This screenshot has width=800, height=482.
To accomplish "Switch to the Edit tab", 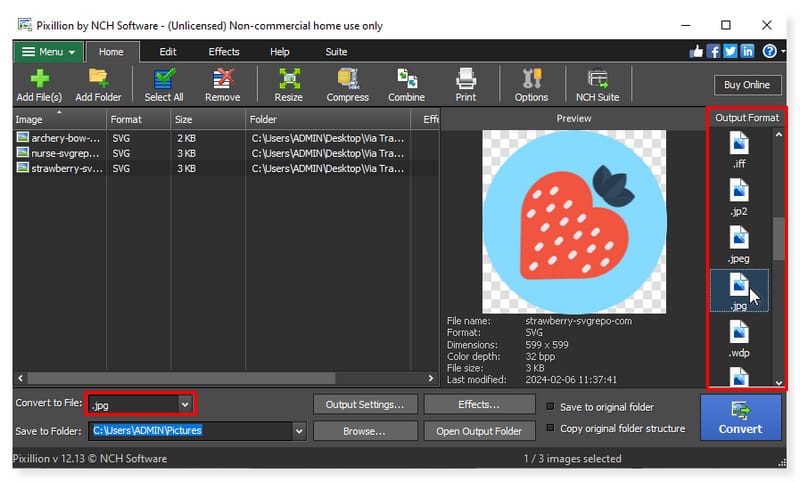I will tap(168, 52).
